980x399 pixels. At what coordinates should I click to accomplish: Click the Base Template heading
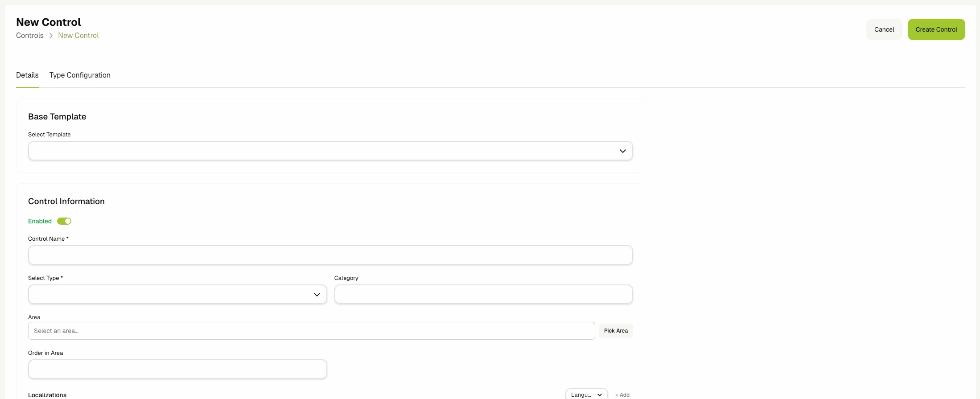coord(57,116)
